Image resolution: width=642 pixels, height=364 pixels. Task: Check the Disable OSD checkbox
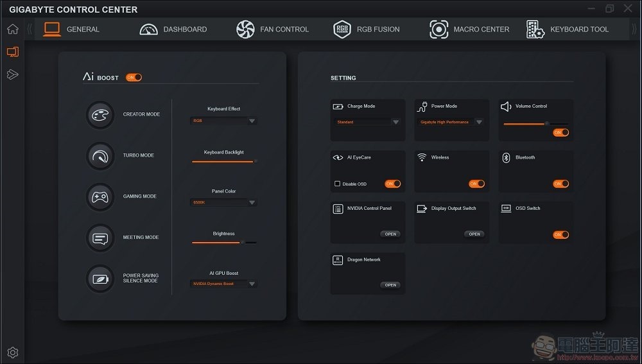click(x=338, y=184)
